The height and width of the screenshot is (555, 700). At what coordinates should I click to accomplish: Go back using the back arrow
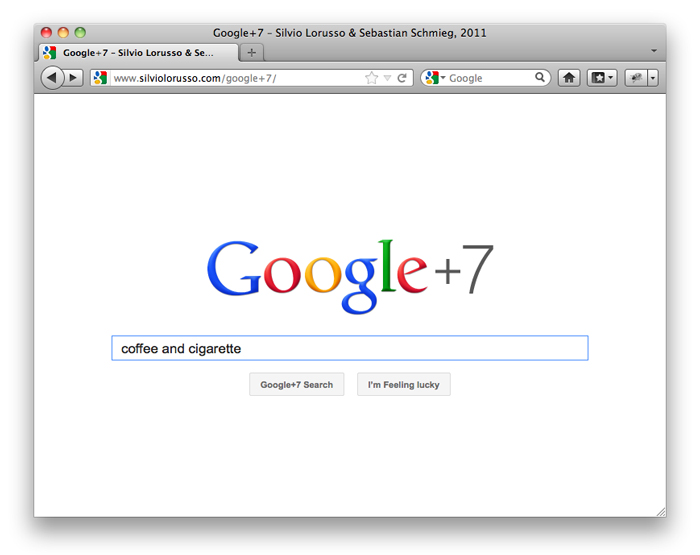coord(52,78)
